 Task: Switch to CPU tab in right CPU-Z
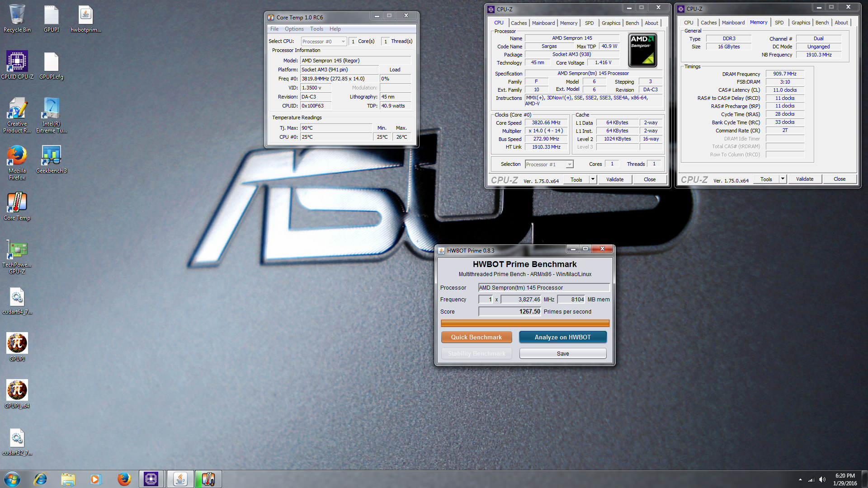coord(689,23)
